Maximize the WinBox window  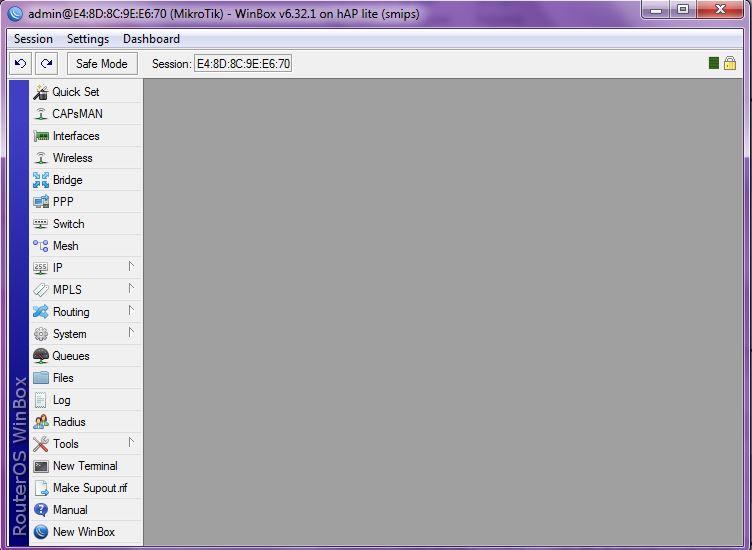[683, 10]
